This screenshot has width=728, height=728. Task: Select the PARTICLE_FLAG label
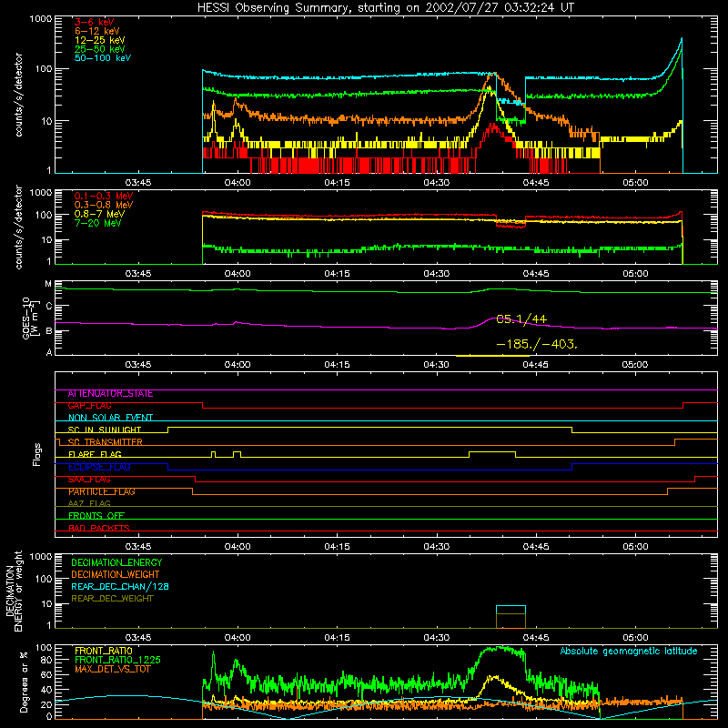102,491
